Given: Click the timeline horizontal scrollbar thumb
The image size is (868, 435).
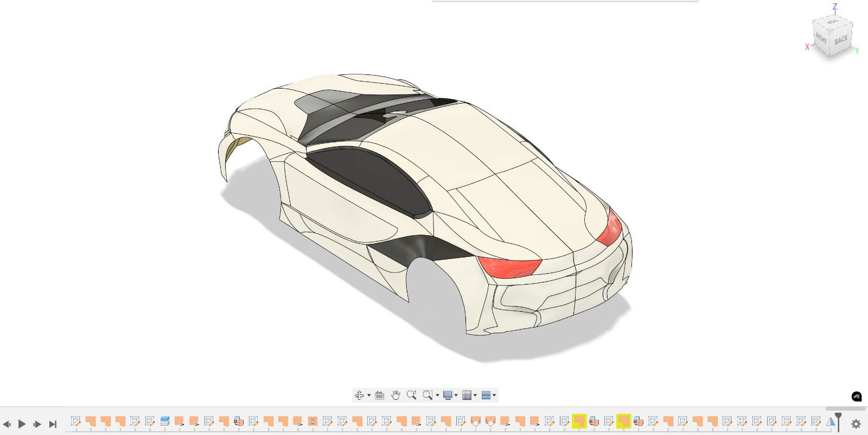Looking at the screenshot, I should 845,408.
